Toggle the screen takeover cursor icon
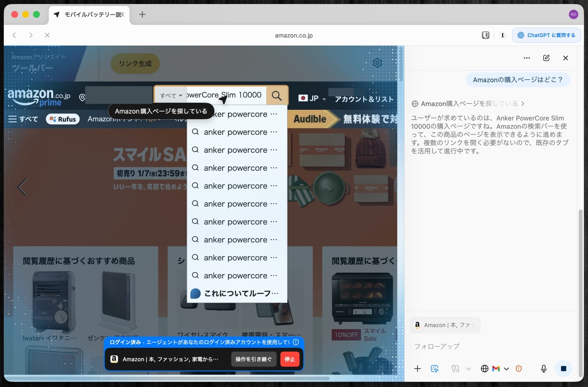Viewport: 588px width, 387px height. pyautogui.click(x=435, y=369)
